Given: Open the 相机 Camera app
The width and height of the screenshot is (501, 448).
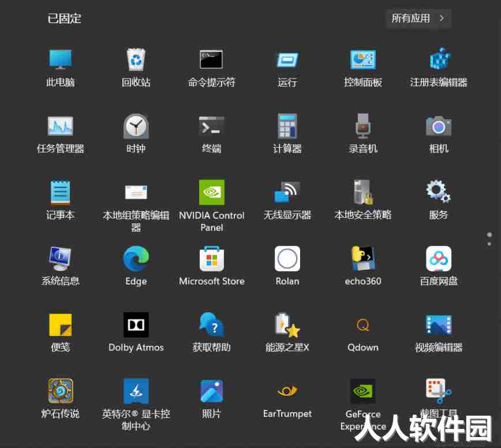Looking at the screenshot, I should click(439, 126).
